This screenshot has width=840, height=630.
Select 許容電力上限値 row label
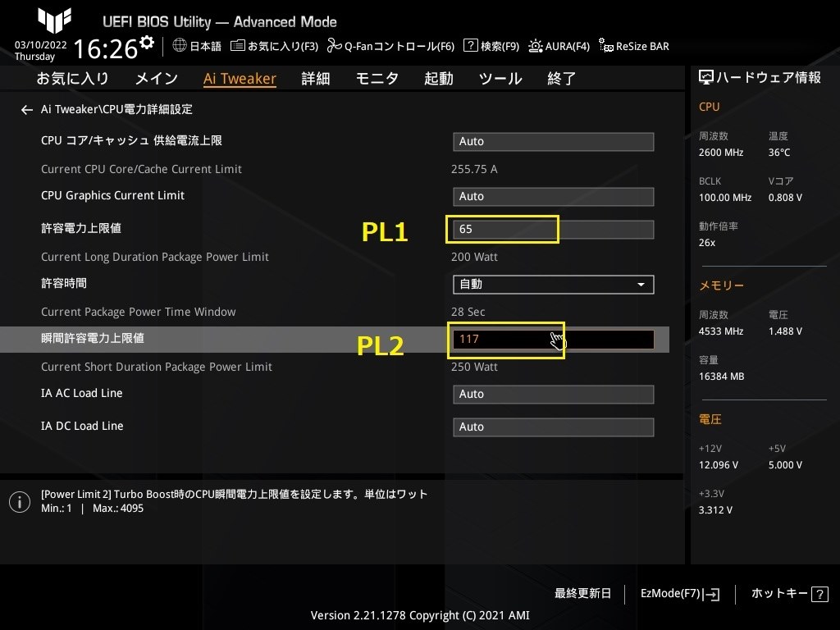81,228
